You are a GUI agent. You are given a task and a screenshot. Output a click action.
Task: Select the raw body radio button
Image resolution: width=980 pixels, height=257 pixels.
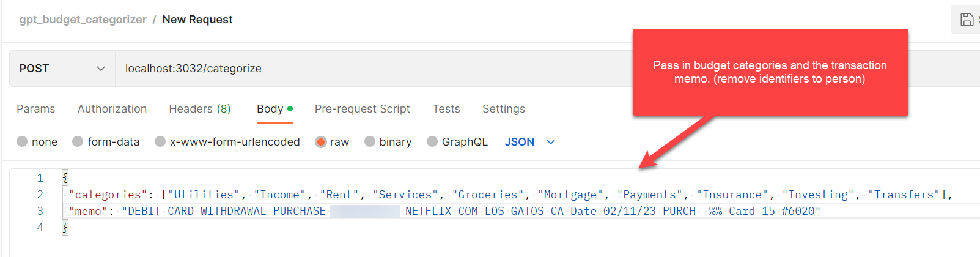[321, 141]
